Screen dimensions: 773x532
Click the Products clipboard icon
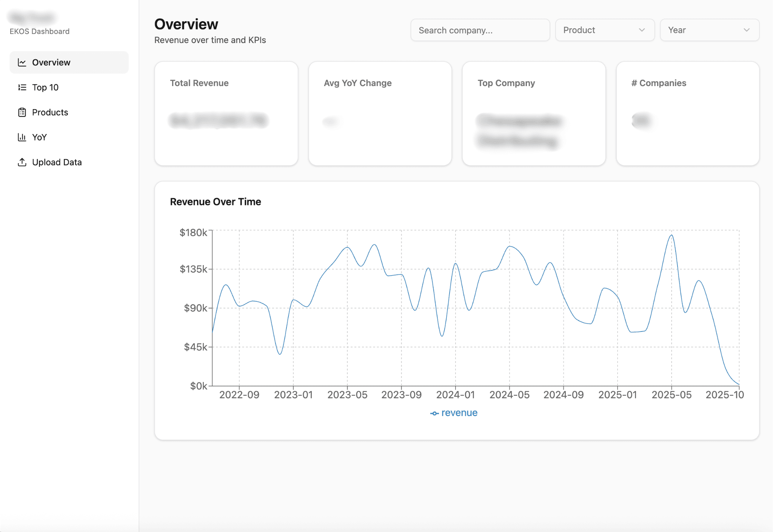click(22, 112)
